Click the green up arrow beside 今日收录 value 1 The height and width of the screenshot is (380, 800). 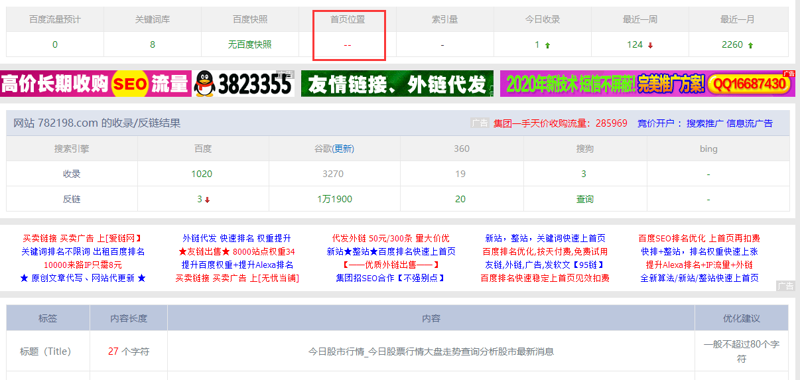tap(548, 45)
